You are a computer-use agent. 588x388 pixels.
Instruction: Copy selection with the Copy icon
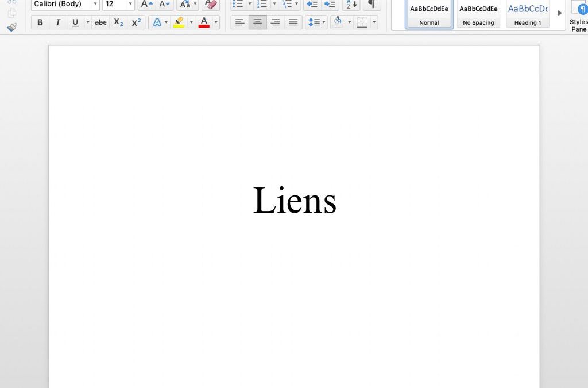coord(12,13)
